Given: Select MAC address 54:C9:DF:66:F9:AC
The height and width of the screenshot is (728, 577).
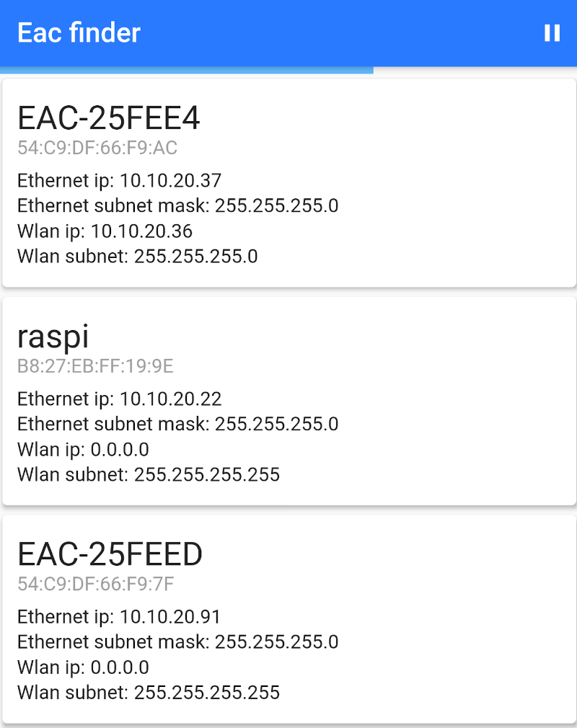Looking at the screenshot, I should click(97, 148).
